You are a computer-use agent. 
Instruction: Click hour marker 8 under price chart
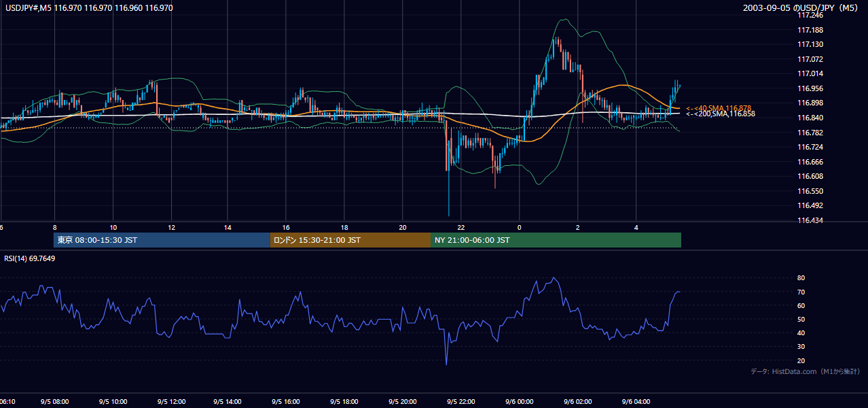coord(54,227)
